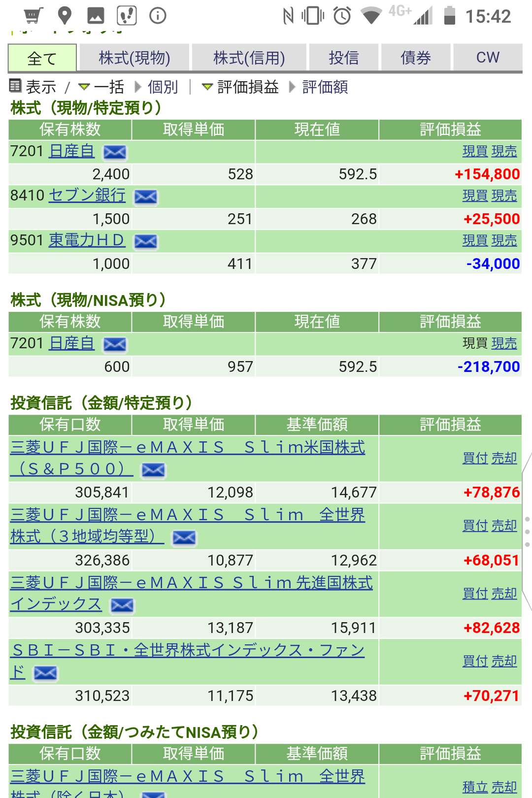
Task: Open eMAXIS Slim米国株式(S&P500) fund link
Action: click(x=188, y=458)
